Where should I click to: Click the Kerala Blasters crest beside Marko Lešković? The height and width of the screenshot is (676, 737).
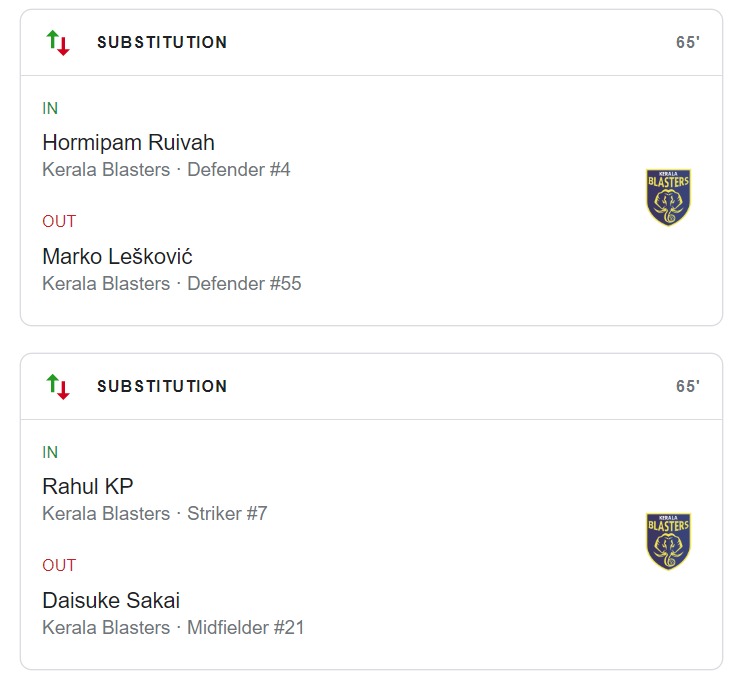[668, 197]
